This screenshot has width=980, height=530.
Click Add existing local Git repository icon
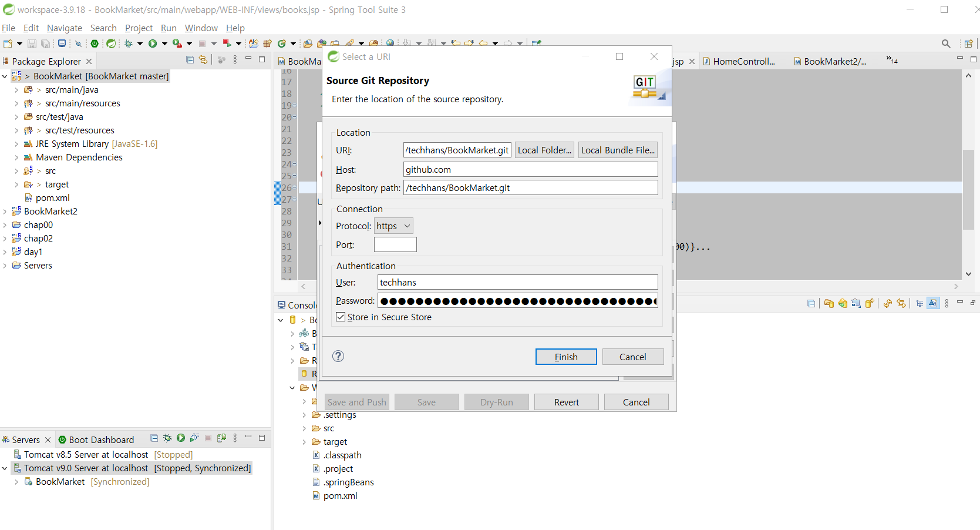click(x=829, y=303)
